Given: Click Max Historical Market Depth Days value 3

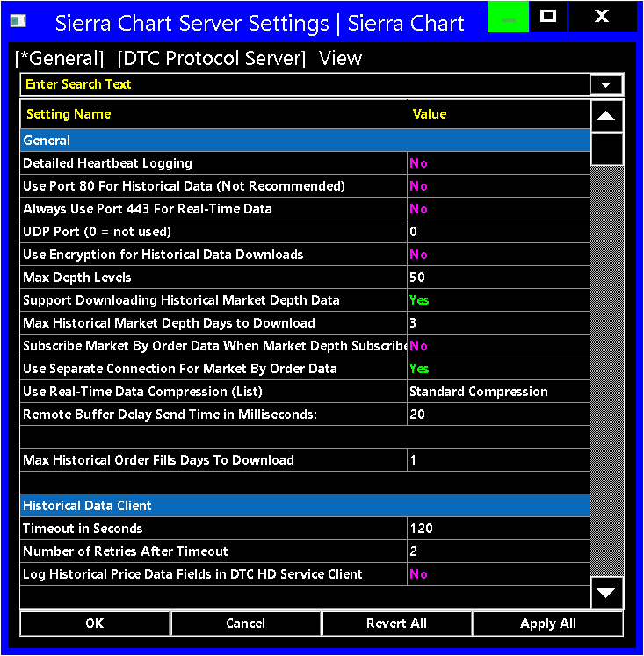Looking at the screenshot, I should (498, 323).
